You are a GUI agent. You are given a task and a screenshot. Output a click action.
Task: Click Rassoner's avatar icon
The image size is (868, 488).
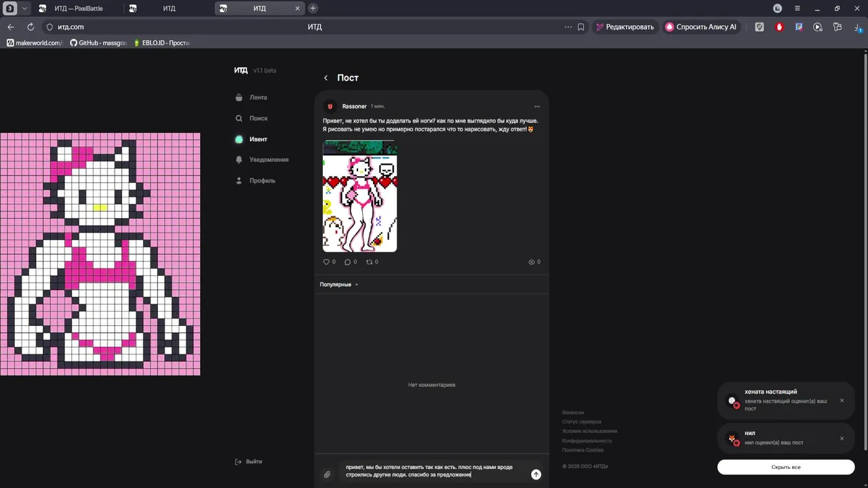[x=330, y=106]
